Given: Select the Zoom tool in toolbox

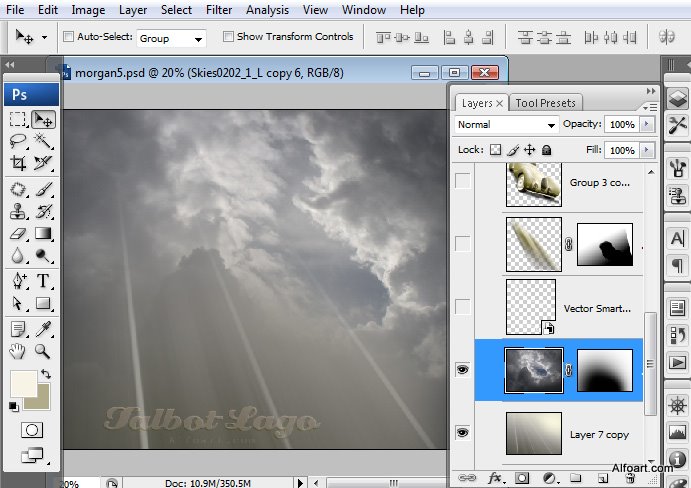Looking at the screenshot, I should tap(44, 351).
